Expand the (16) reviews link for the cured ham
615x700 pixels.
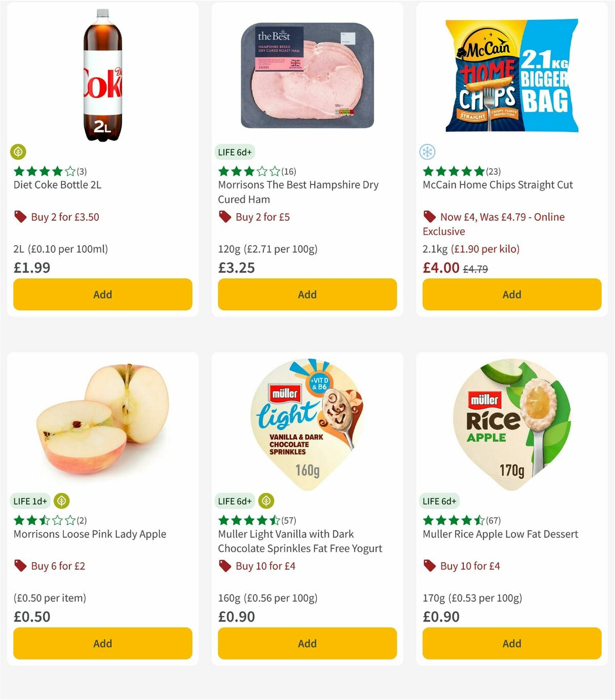click(289, 171)
